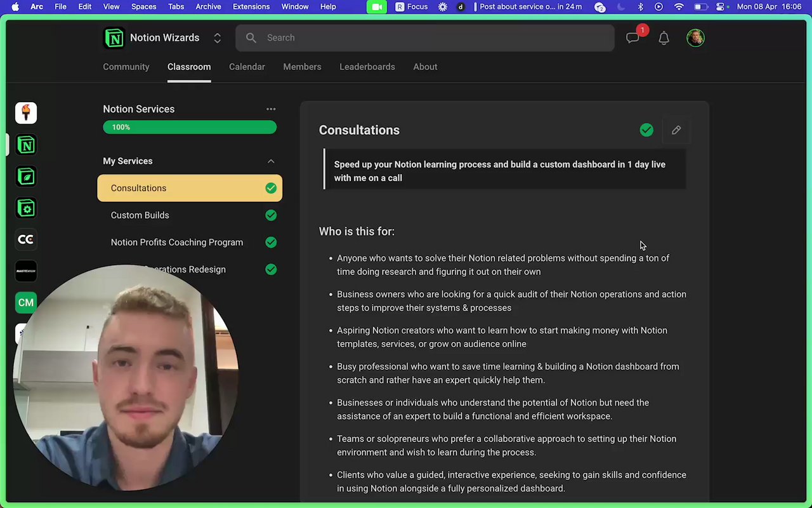812x508 pixels.
Task: Open the Bluetooth status menu
Action: 640,6
